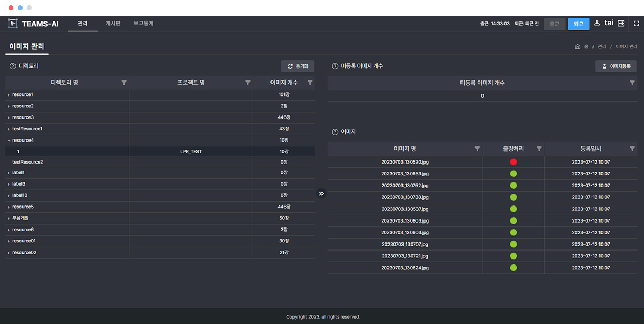Click the sync icon on the 동기화 button
The width and height of the screenshot is (644, 324).
[291, 66]
